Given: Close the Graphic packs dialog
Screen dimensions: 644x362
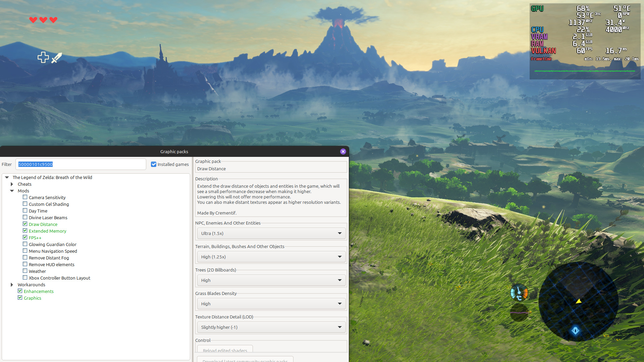Looking at the screenshot, I should click(x=343, y=152).
